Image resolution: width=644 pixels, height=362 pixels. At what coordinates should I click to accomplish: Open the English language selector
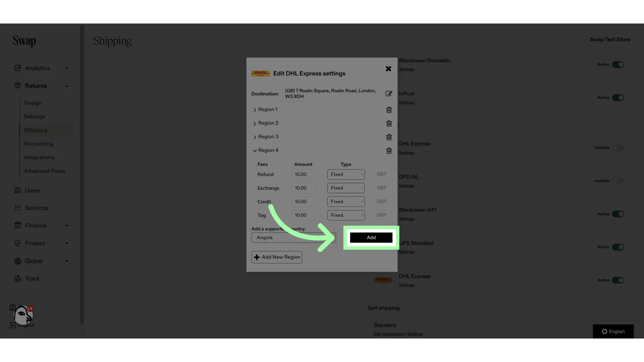pos(613,331)
